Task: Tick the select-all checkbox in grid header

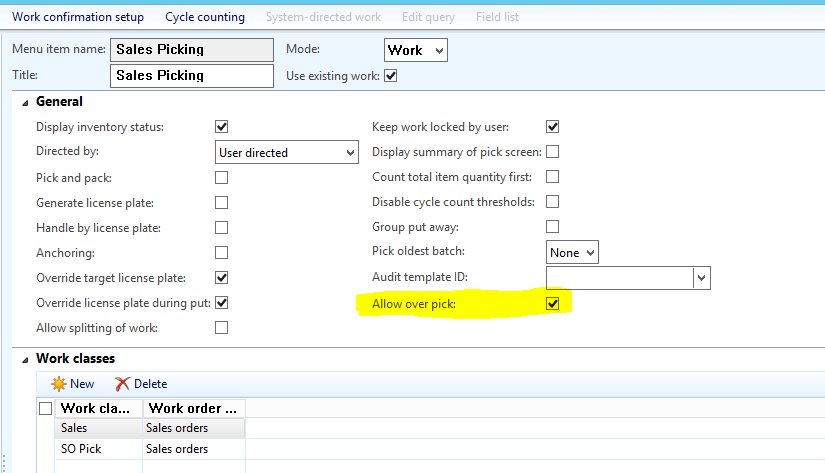Action: 45,408
